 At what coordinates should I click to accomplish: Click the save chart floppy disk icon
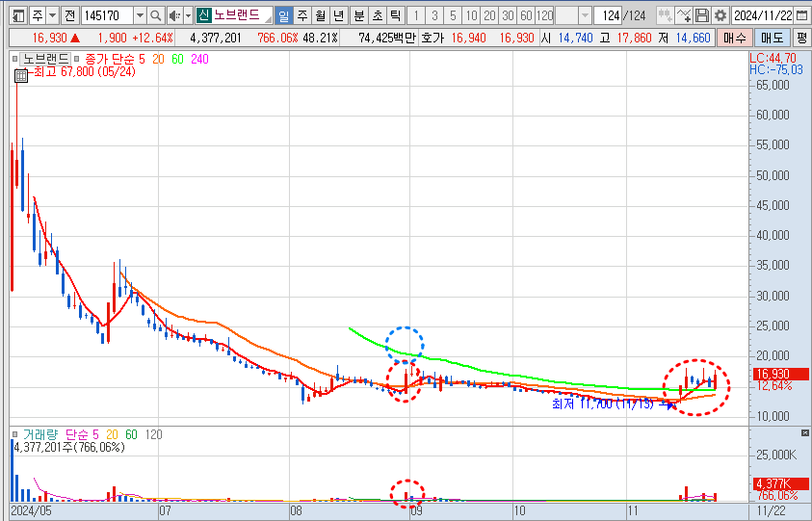point(702,15)
